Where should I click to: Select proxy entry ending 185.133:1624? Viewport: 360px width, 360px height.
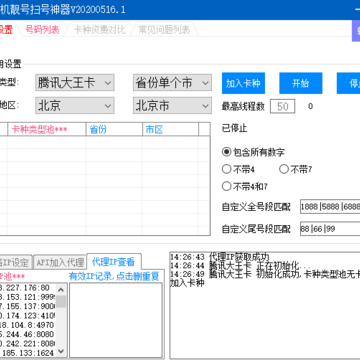point(28,352)
